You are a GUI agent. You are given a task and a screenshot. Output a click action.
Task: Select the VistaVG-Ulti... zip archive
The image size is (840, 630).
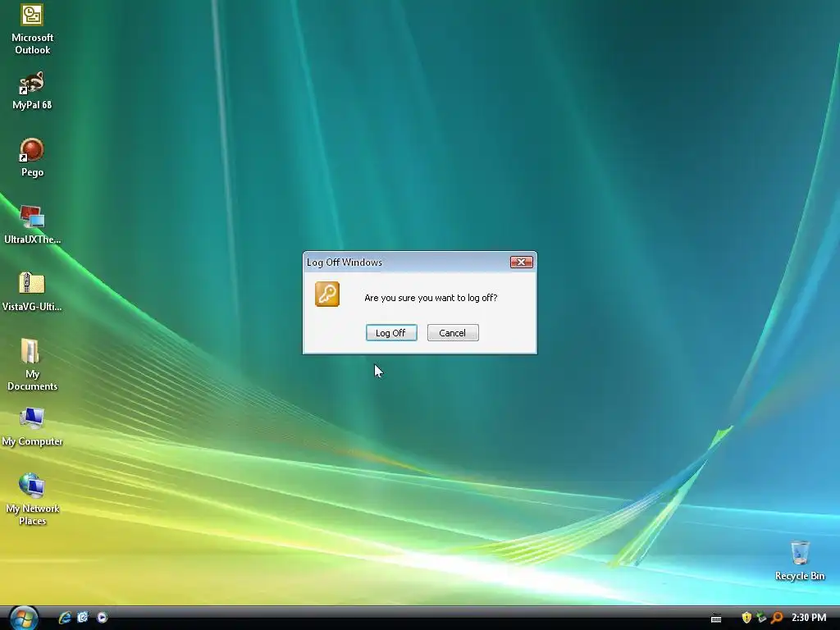[32, 292]
